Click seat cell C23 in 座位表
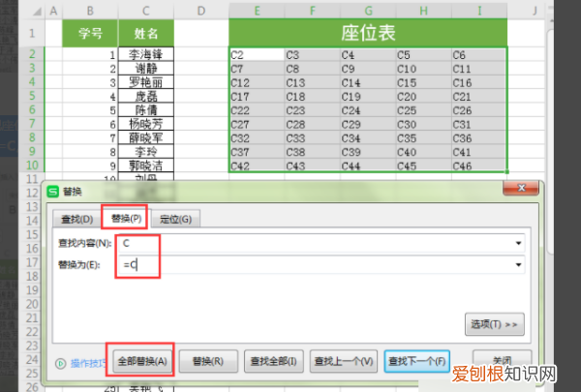 [x=313, y=110]
